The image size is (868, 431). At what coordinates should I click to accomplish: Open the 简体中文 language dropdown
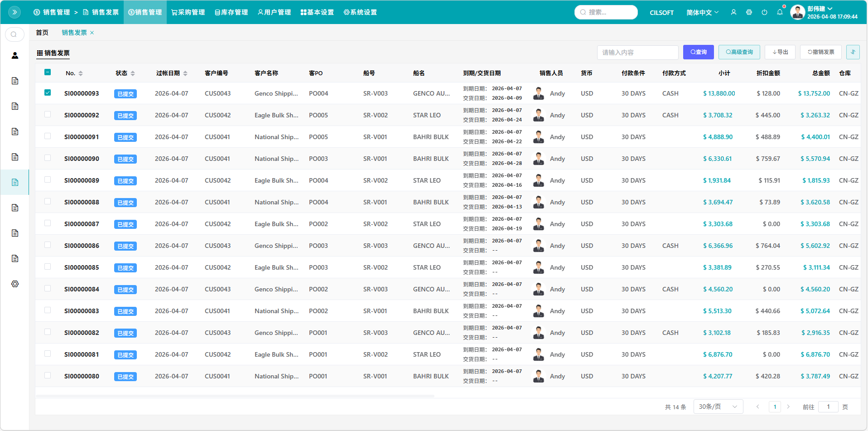(x=702, y=12)
